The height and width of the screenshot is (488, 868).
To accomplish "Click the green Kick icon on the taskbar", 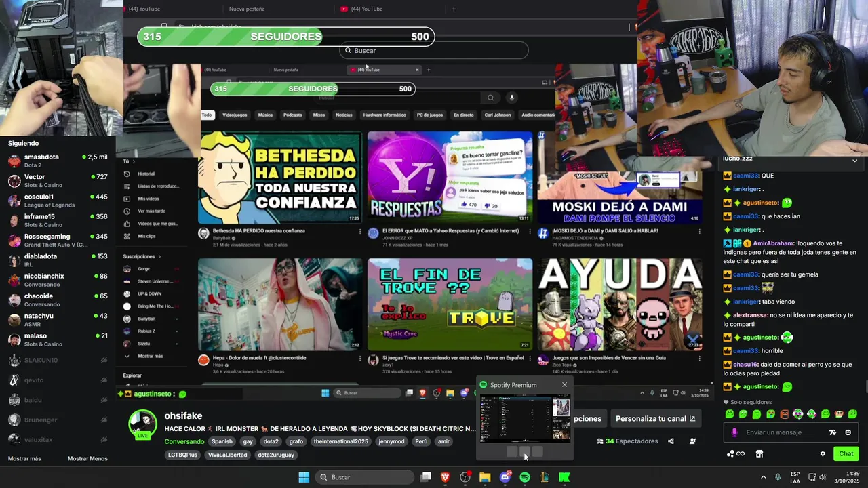I will click(x=564, y=477).
